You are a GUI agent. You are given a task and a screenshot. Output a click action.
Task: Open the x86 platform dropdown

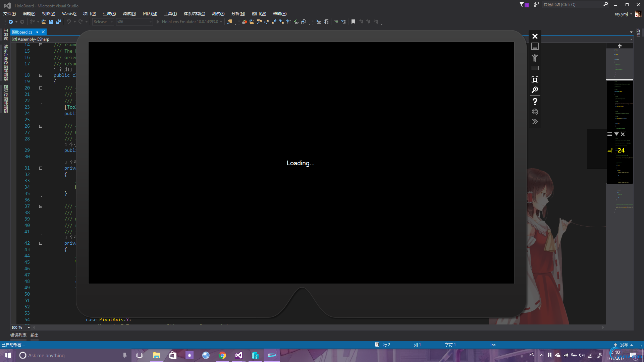coord(134,22)
